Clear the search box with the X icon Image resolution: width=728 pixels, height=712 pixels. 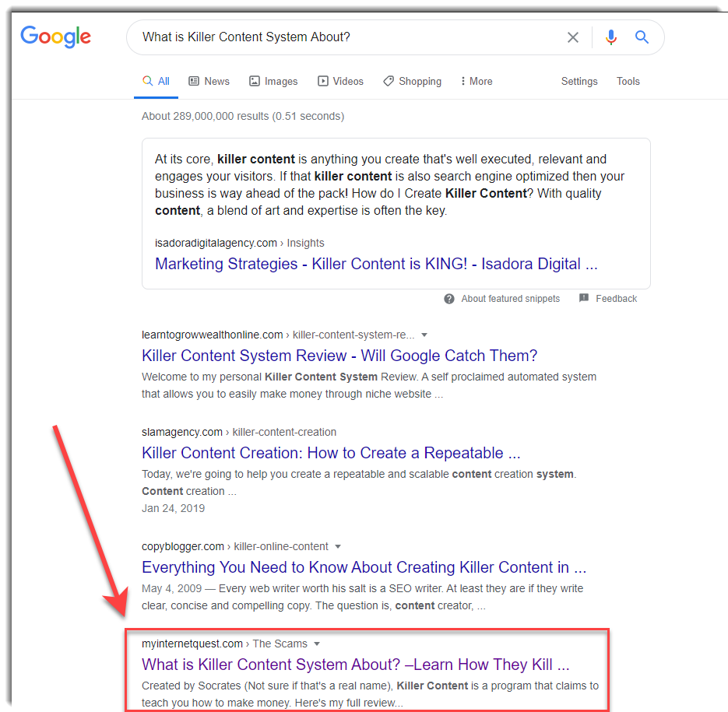pos(573,37)
